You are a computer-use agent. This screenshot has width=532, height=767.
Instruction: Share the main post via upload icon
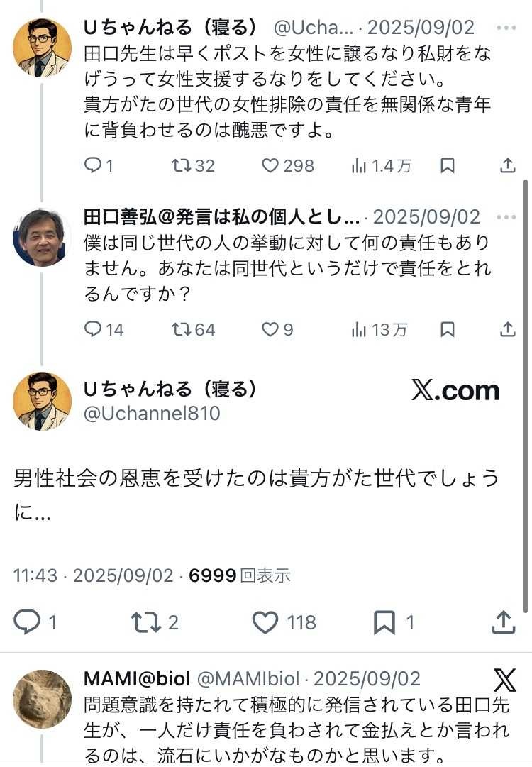tap(503, 623)
